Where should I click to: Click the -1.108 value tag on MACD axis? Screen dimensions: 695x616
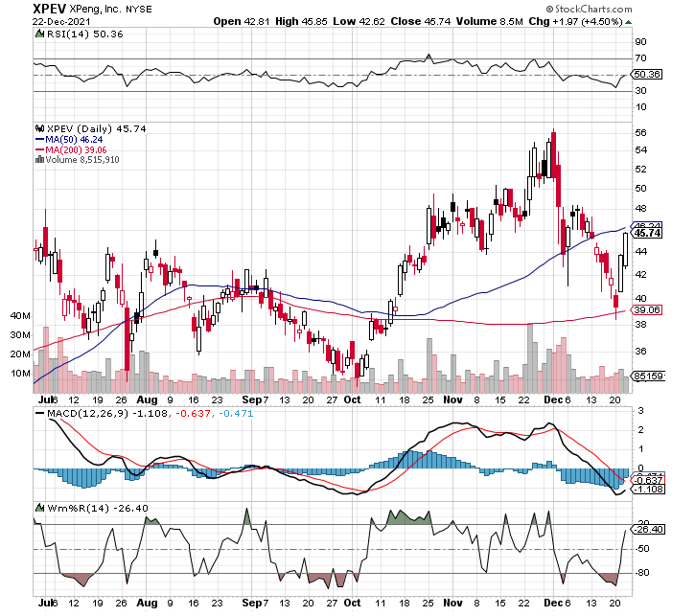point(648,490)
